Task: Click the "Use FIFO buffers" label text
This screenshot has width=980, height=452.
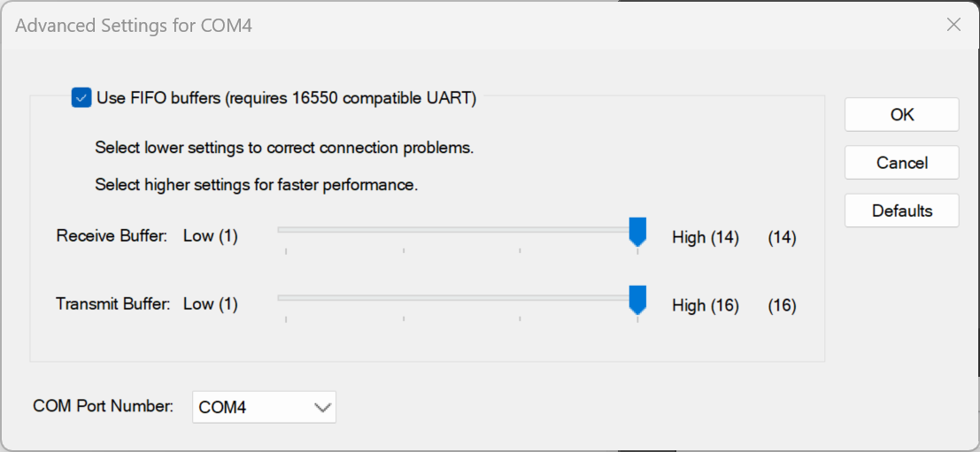Action: coord(286,98)
